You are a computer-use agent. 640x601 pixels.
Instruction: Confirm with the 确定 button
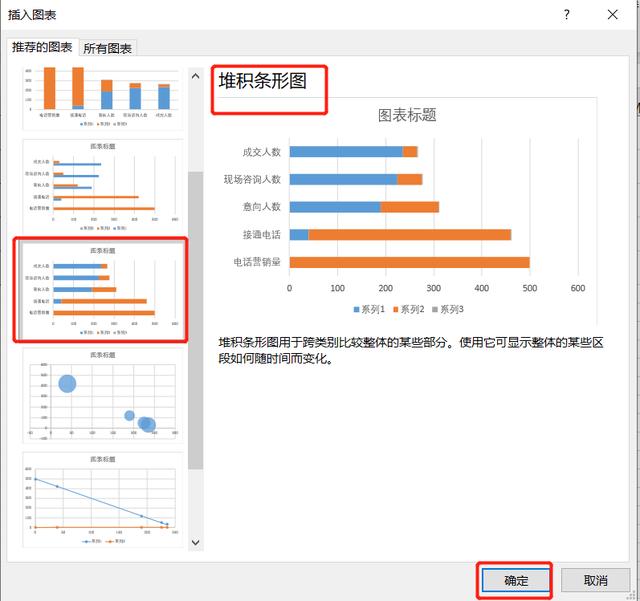click(516, 580)
